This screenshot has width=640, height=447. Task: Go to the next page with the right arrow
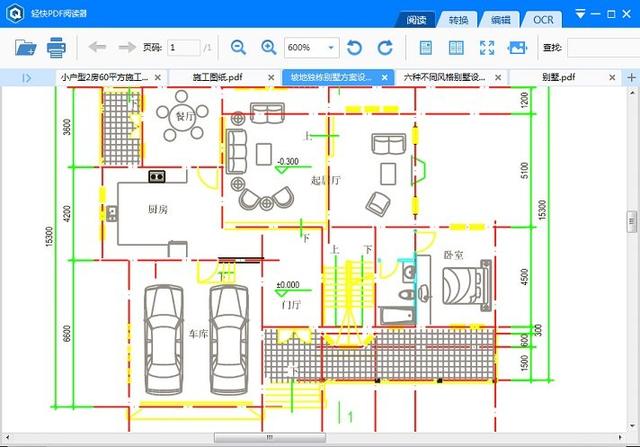(x=127, y=47)
